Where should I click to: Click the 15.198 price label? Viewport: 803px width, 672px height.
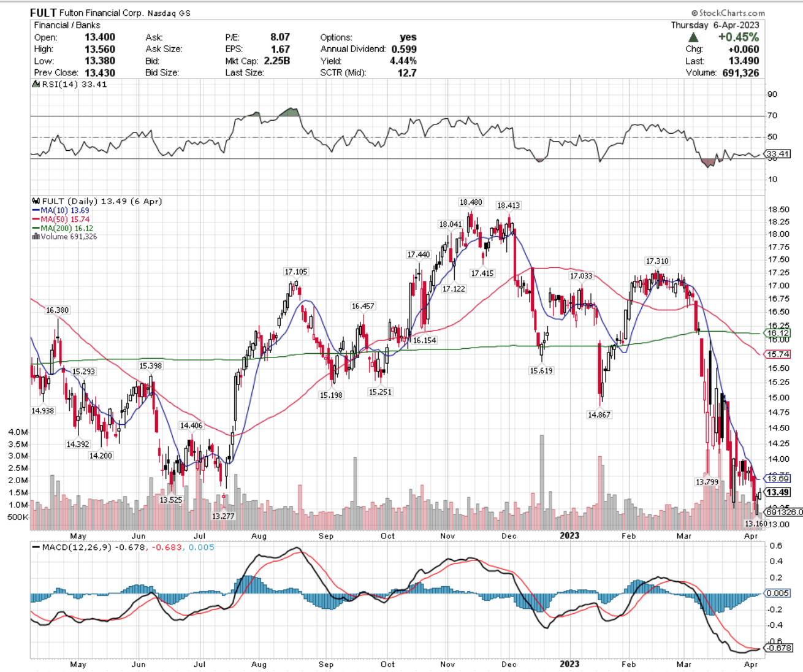point(331,395)
